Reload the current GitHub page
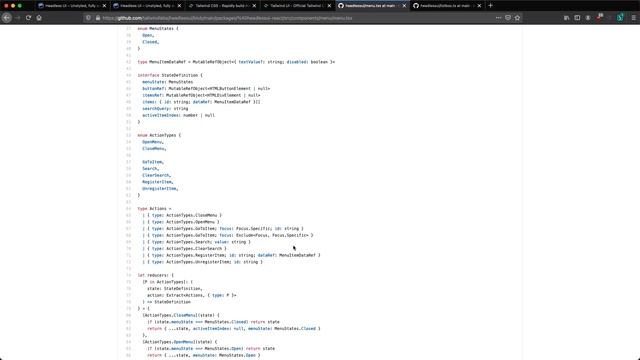 tap(28, 18)
